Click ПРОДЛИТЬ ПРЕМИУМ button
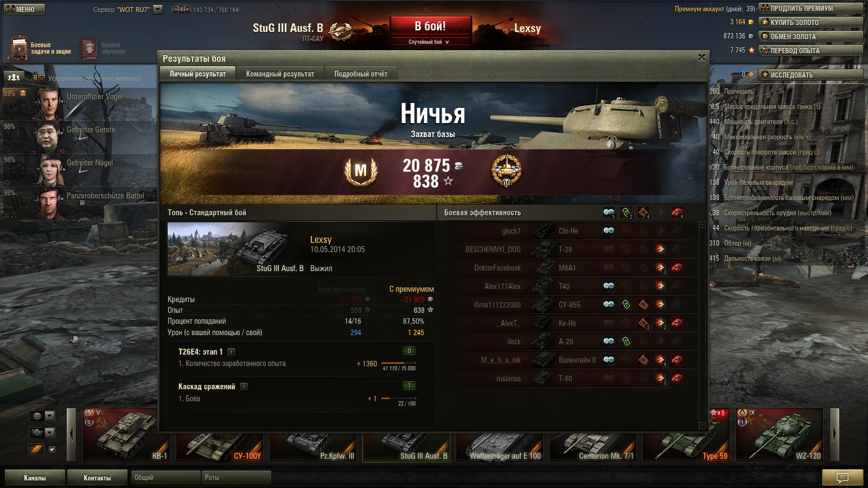The width and height of the screenshot is (868, 488). (810, 8)
